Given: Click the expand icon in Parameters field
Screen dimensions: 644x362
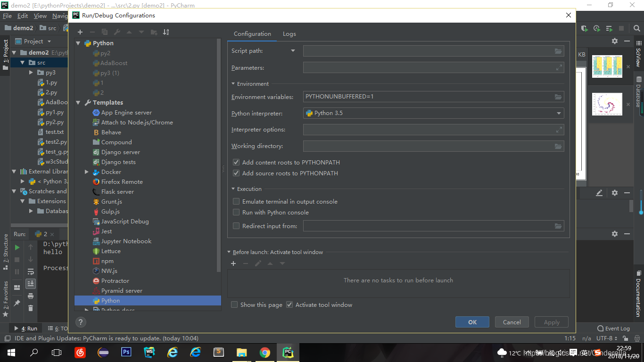Looking at the screenshot, I should [x=559, y=68].
